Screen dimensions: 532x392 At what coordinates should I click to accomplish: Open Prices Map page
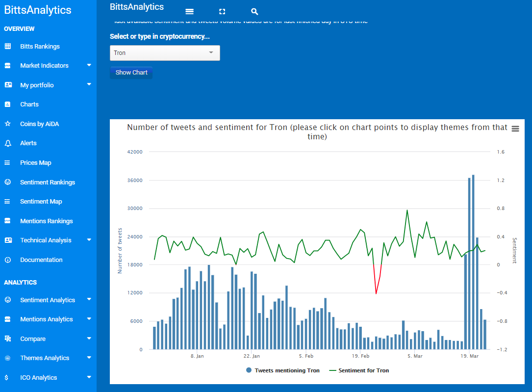pyautogui.click(x=36, y=162)
